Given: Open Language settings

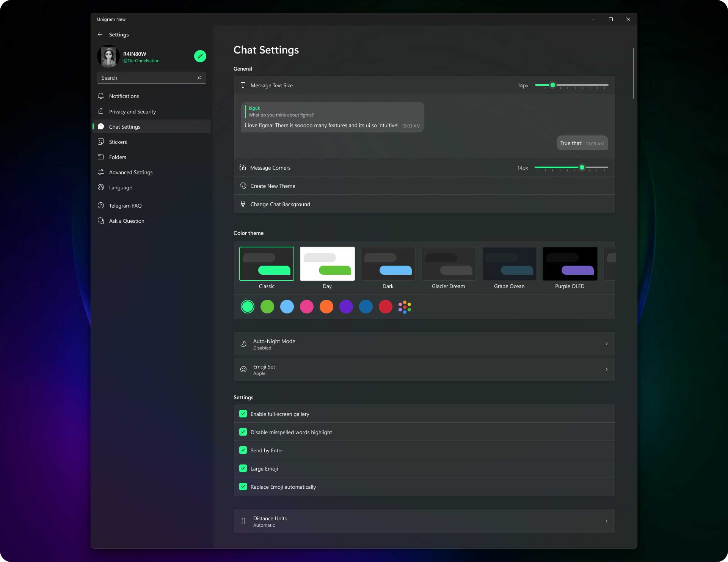Looking at the screenshot, I should click(152, 187).
